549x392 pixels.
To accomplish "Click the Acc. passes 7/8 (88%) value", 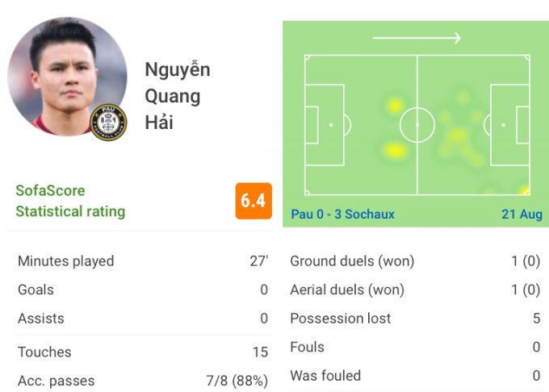I will (237, 381).
